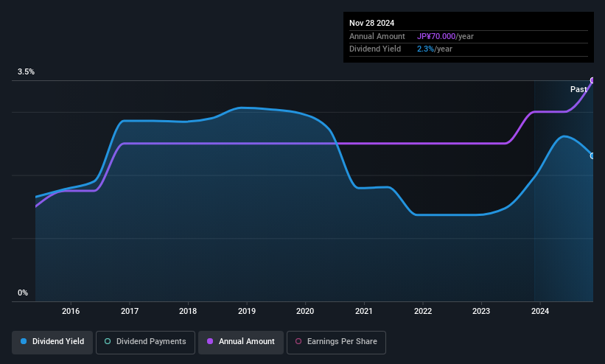Click the Past label on chart
The width and height of the screenshot is (605, 364).
tap(578, 90)
